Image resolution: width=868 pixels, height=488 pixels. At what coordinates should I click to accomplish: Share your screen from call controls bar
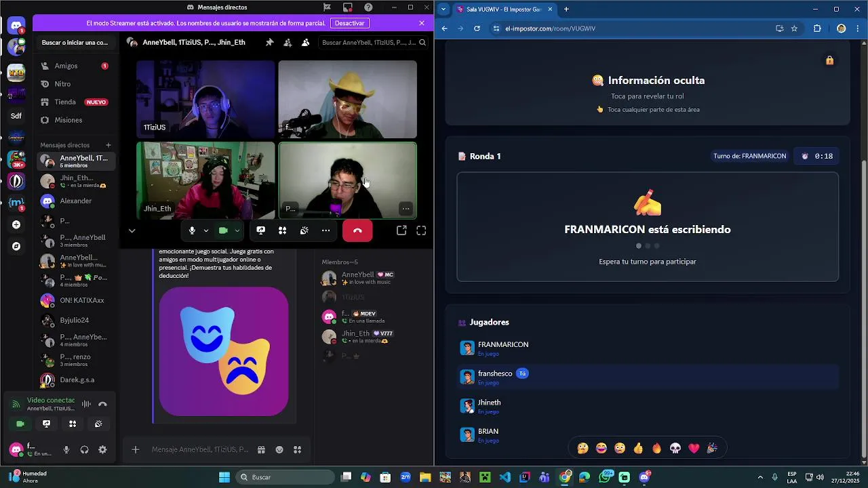pyautogui.click(x=260, y=230)
